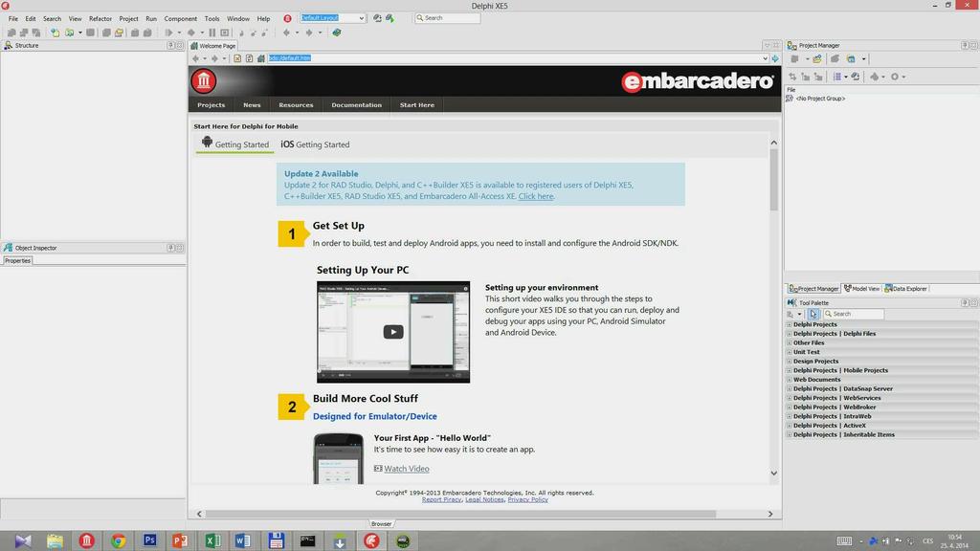
Task: Follow the 'Click here' update link
Action: [536, 196]
